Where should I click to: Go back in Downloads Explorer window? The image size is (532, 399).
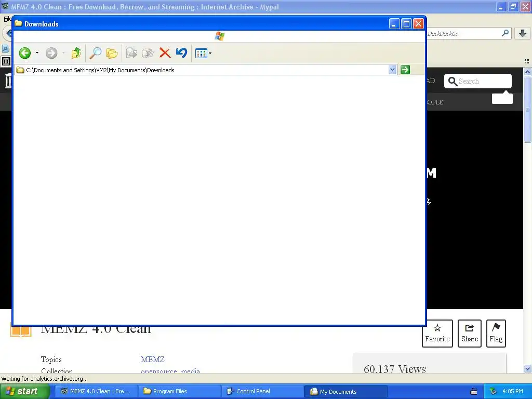click(25, 53)
